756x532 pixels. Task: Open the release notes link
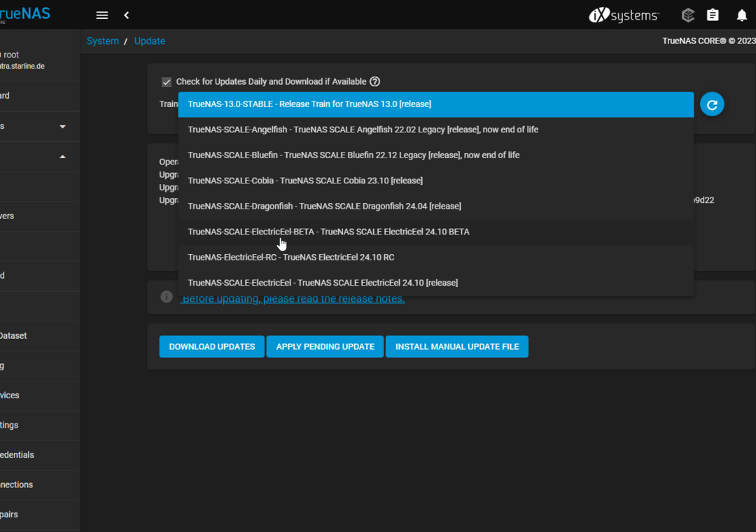coord(293,299)
